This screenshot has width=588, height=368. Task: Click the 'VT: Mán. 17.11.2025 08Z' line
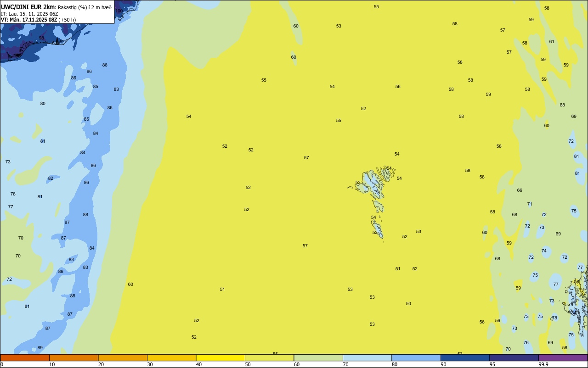tap(29, 20)
